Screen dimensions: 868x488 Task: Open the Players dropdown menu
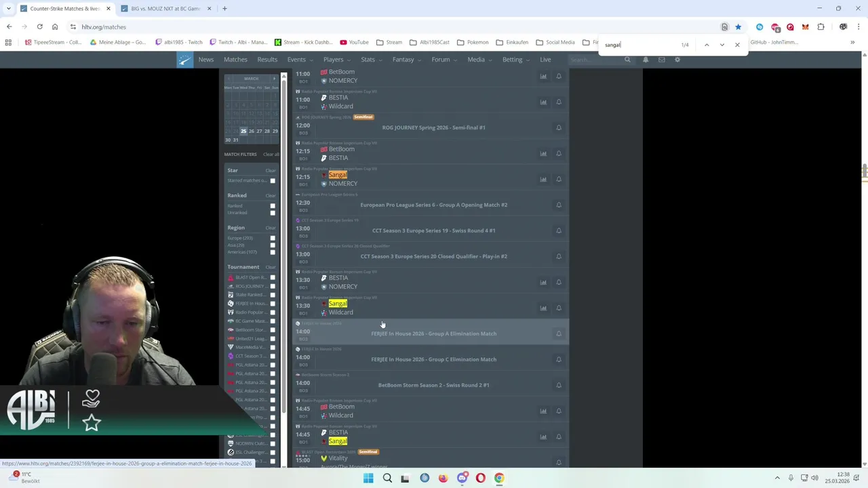336,60
